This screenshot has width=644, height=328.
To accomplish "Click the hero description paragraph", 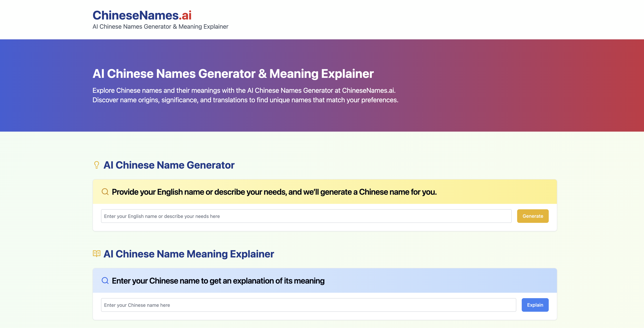I will 245,95.
